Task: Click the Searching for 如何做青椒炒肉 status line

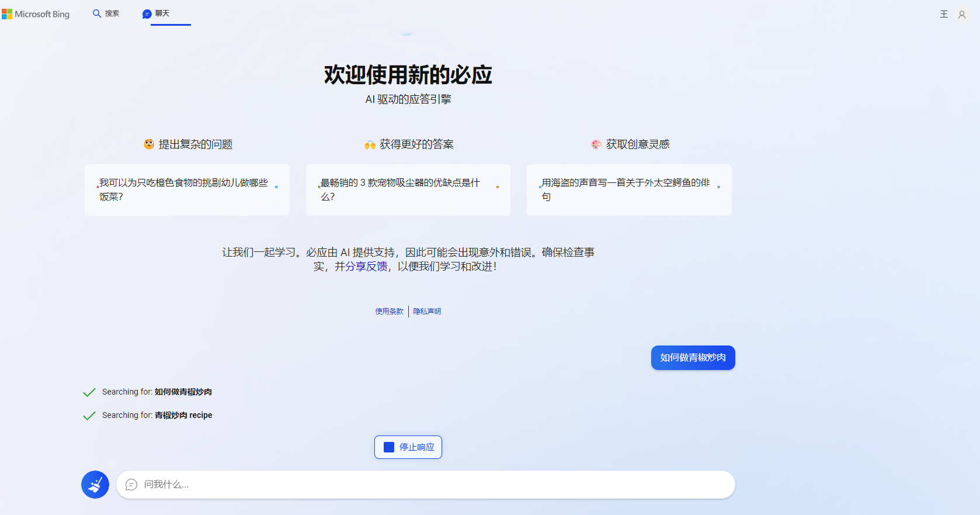Action: (x=157, y=392)
